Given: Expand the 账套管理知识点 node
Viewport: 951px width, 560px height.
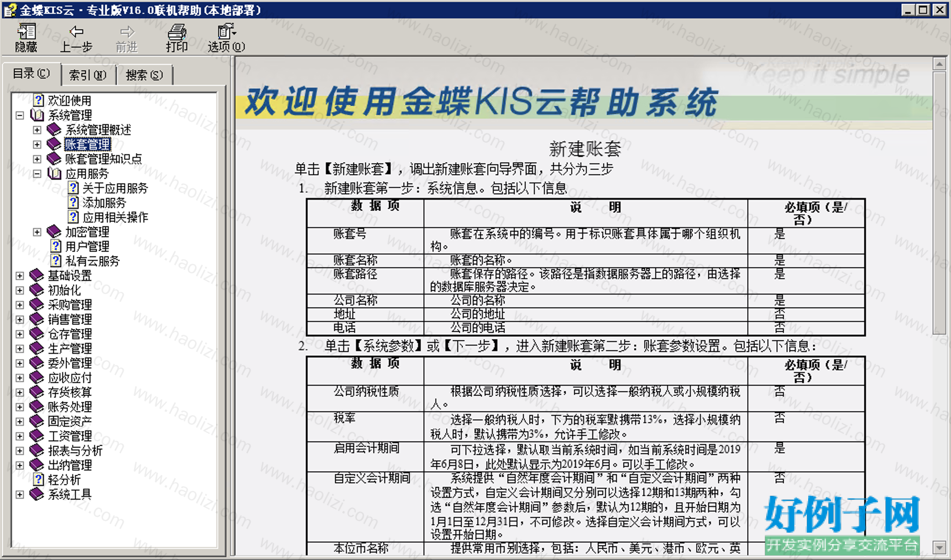Looking at the screenshot, I should pyautogui.click(x=37, y=159).
